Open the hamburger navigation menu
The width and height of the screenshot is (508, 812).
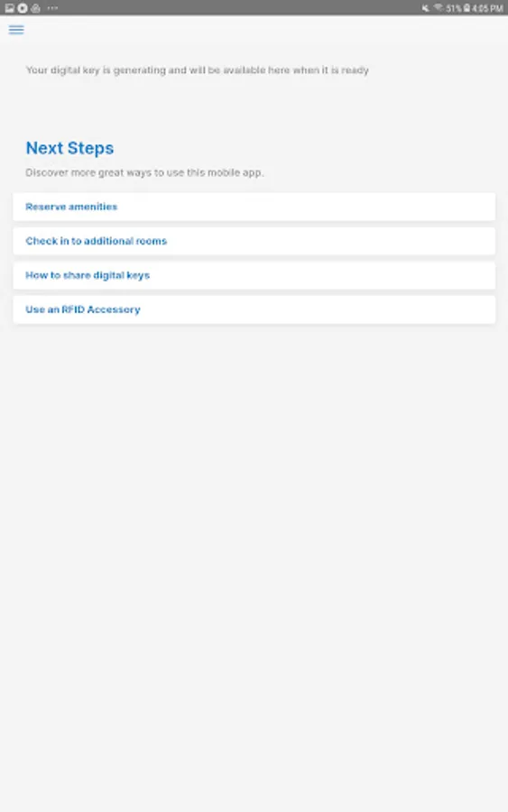[x=16, y=30]
